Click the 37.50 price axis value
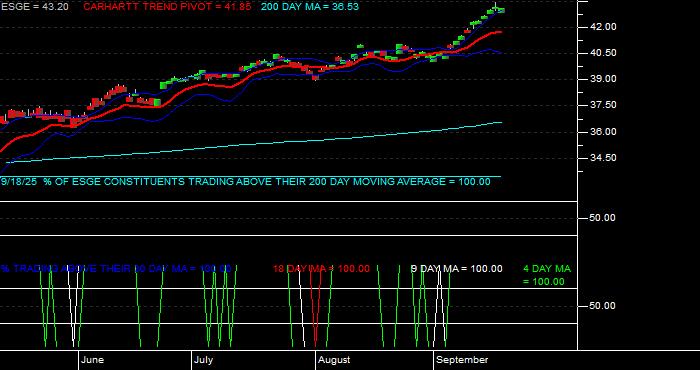 603,105
